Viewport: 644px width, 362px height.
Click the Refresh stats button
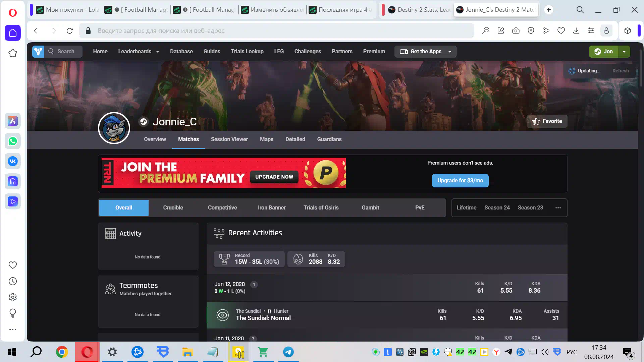pos(621,71)
